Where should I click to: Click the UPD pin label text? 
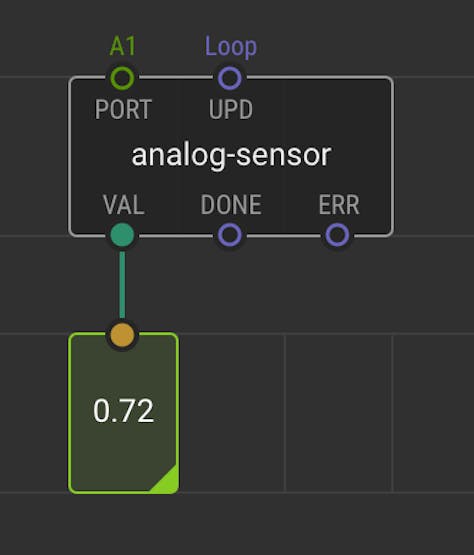231,109
